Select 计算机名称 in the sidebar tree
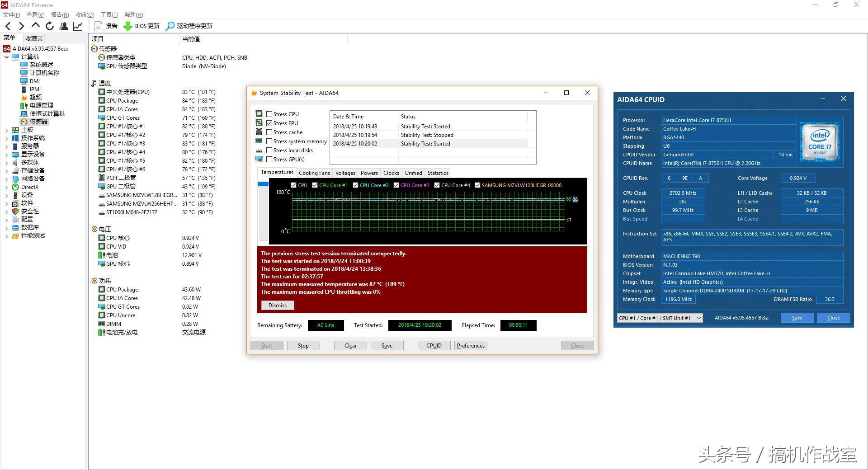Screen dimensions: 868x470 pos(44,73)
